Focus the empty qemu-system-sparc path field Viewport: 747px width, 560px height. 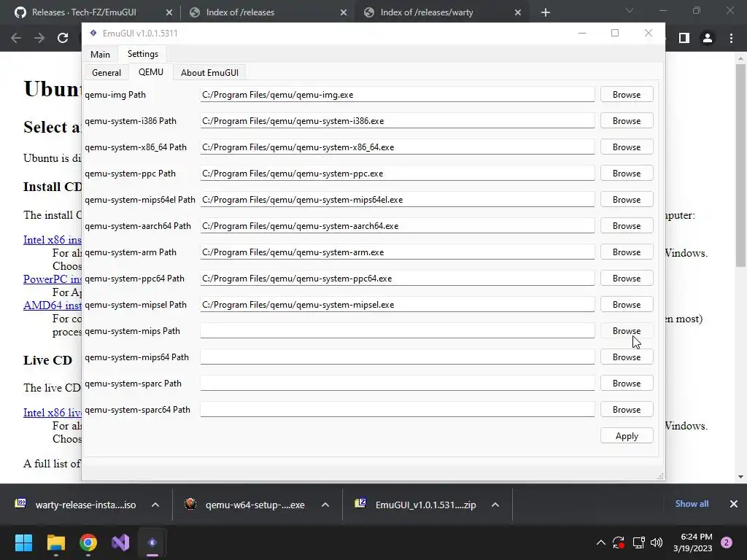click(x=398, y=384)
